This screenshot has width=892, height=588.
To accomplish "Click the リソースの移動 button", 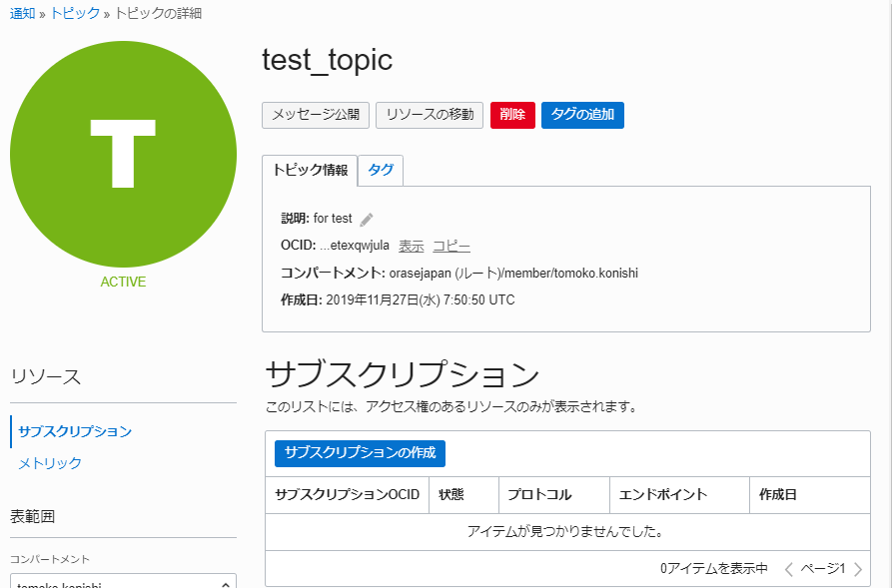I will pos(430,115).
